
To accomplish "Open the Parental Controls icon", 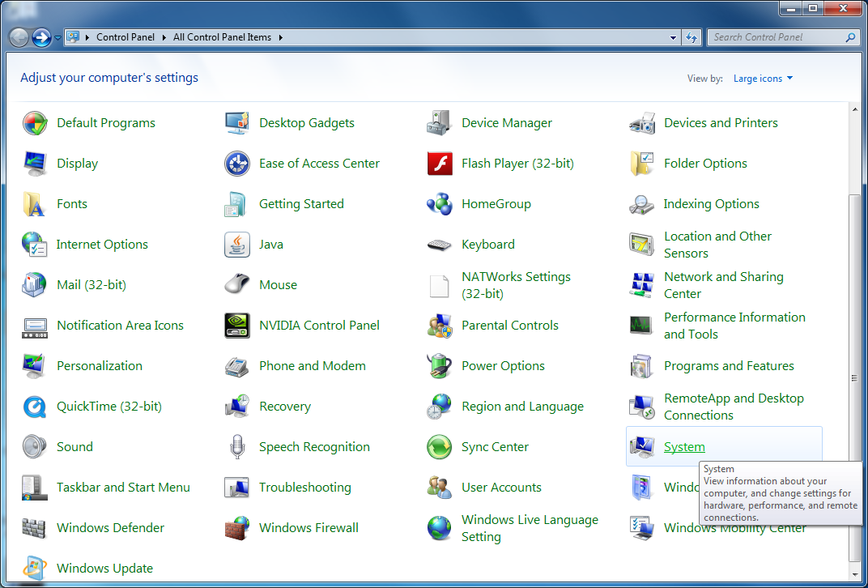I will [x=440, y=325].
